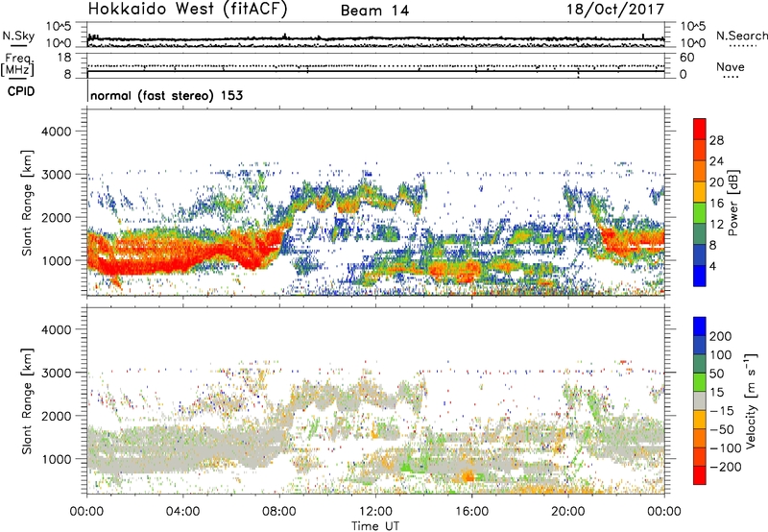Click the '28' tick on the Power color bar

pos(716,140)
